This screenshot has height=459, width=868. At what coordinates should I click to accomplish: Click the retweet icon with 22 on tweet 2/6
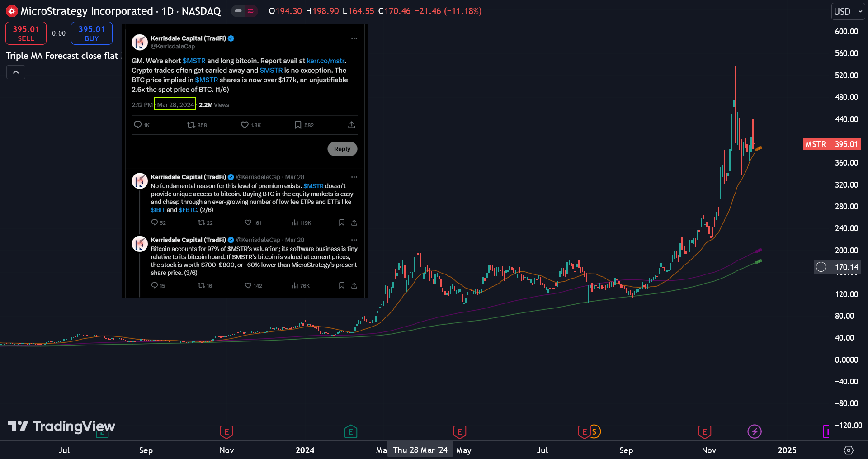201,222
